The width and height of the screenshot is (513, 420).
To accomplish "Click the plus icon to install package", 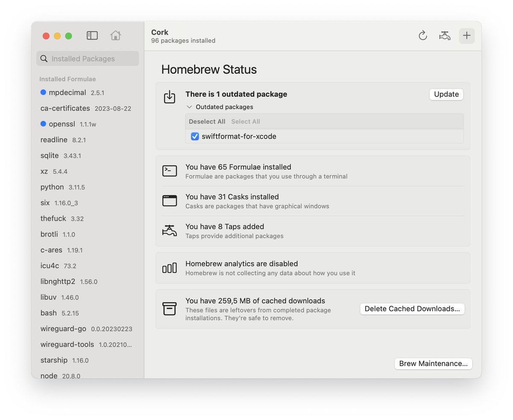I will 467,35.
